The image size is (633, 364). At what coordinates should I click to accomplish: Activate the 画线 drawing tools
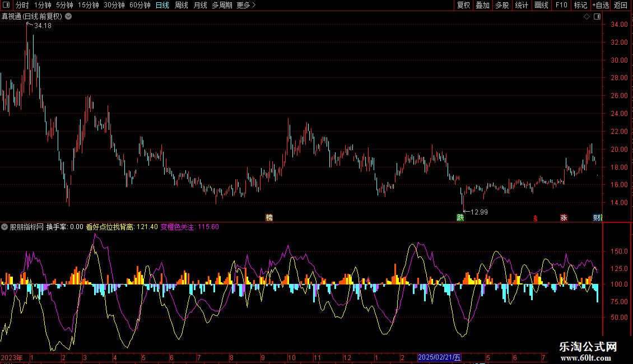pos(541,5)
